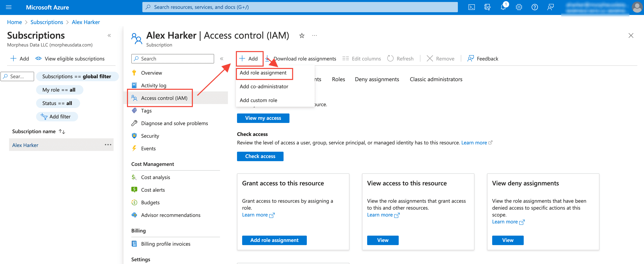Open Cost analysis in sidebar
This screenshot has width=644, height=264.
coord(156,177)
